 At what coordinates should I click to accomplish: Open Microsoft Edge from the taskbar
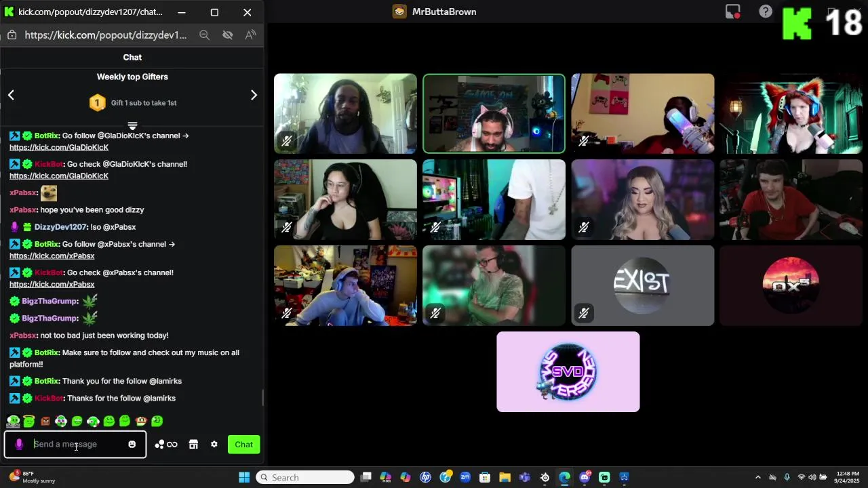[x=564, y=477]
